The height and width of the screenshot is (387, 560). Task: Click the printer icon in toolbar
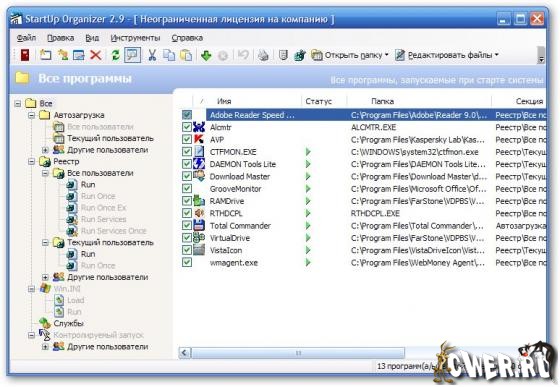[x=263, y=55]
